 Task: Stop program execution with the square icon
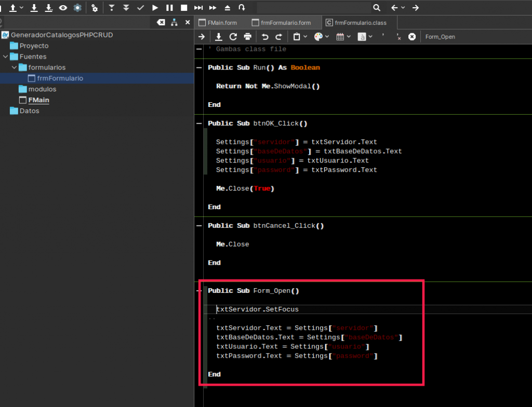pyautogui.click(x=183, y=8)
